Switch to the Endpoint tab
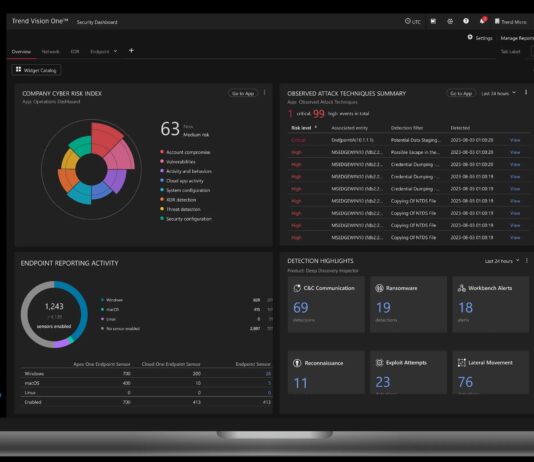This screenshot has width=534, height=462. (99, 52)
